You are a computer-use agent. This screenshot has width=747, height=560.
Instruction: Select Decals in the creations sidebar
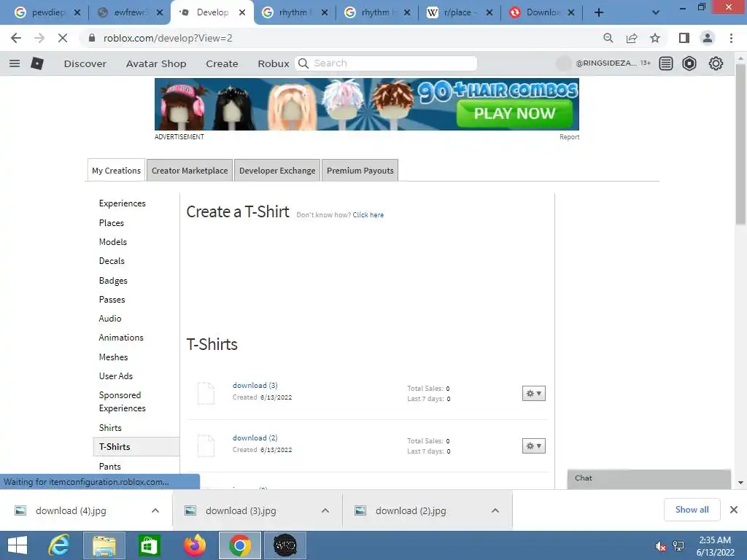112,261
